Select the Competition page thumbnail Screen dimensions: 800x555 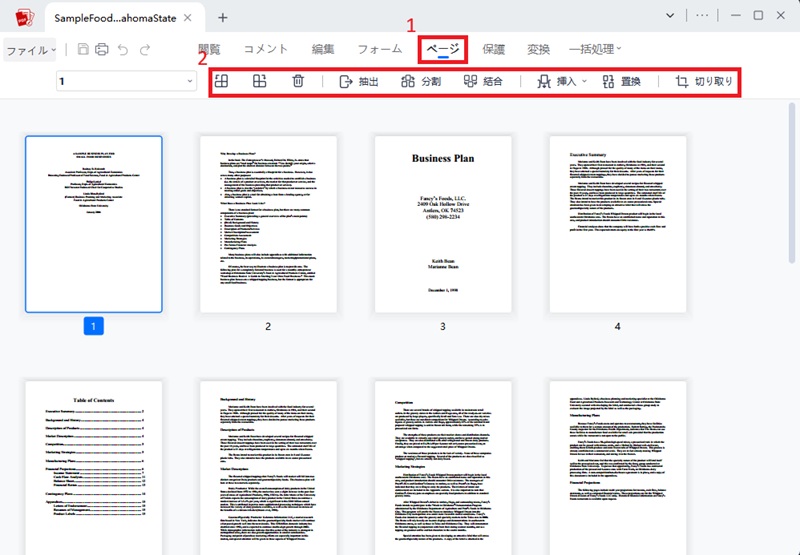pyautogui.click(x=443, y=468)
